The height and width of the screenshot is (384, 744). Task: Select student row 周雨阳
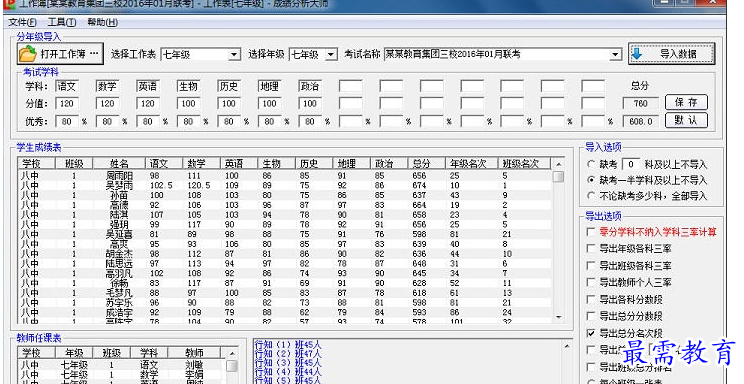[285, 176]
